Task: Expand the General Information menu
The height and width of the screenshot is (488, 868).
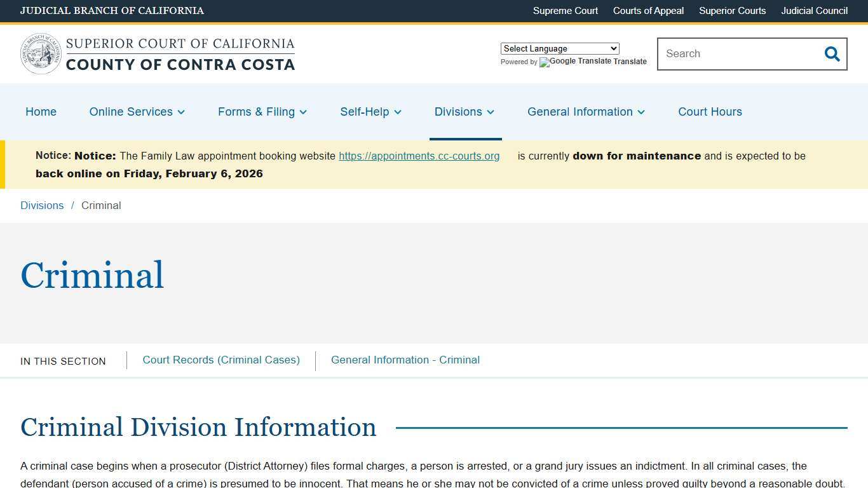Action: click(x=585, y=112)
